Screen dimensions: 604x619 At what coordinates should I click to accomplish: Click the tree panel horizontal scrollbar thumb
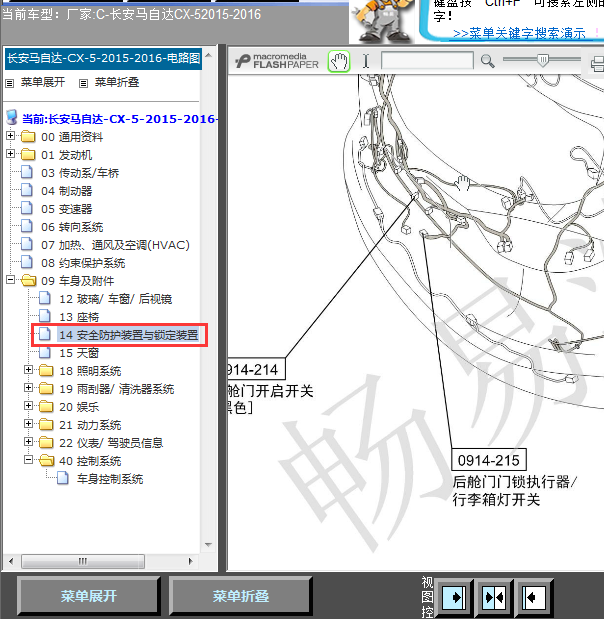coord(83,561)
